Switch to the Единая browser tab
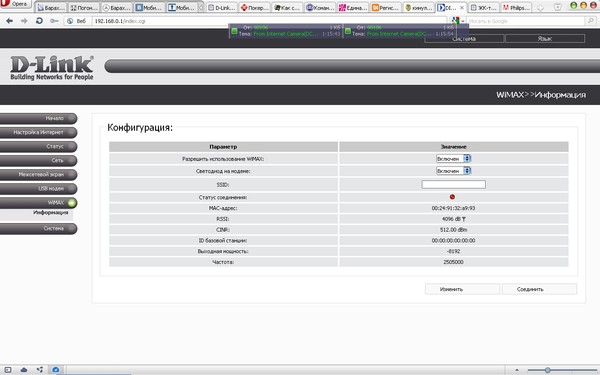Image resolution: width=600 pixels, height=375 pixels. pyautogui.click(x=353, y=7)
